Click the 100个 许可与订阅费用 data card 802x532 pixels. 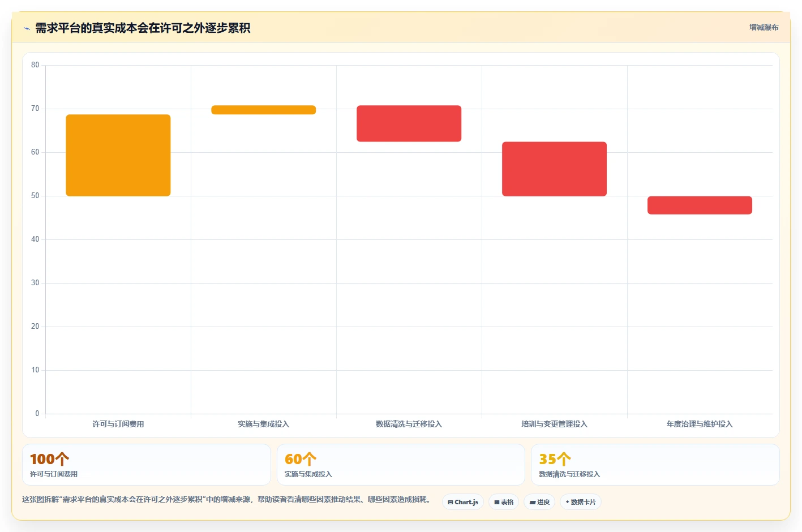(x=147, y=465)
